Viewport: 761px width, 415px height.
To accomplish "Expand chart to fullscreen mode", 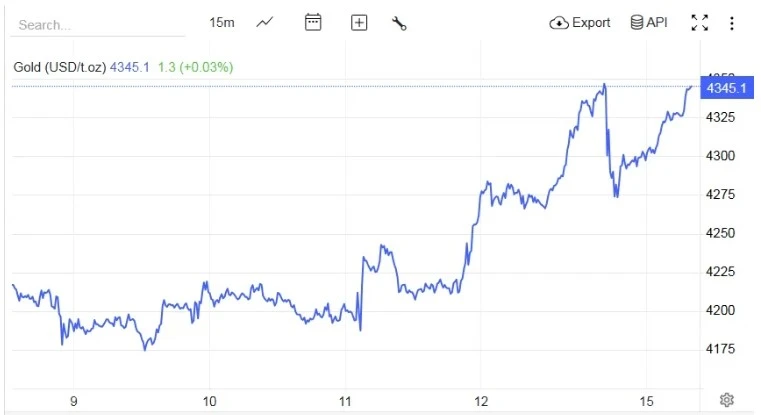I will (x=700, y=23).
